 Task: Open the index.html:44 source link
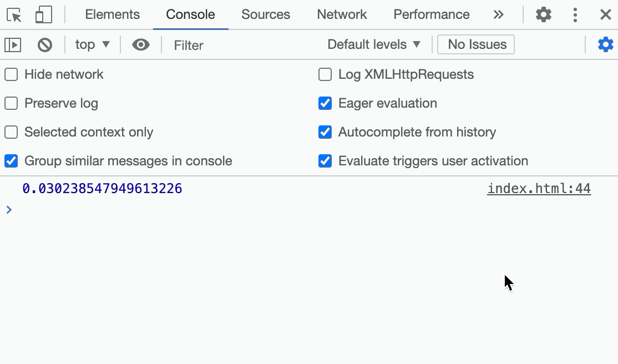(x=539, y=189)
